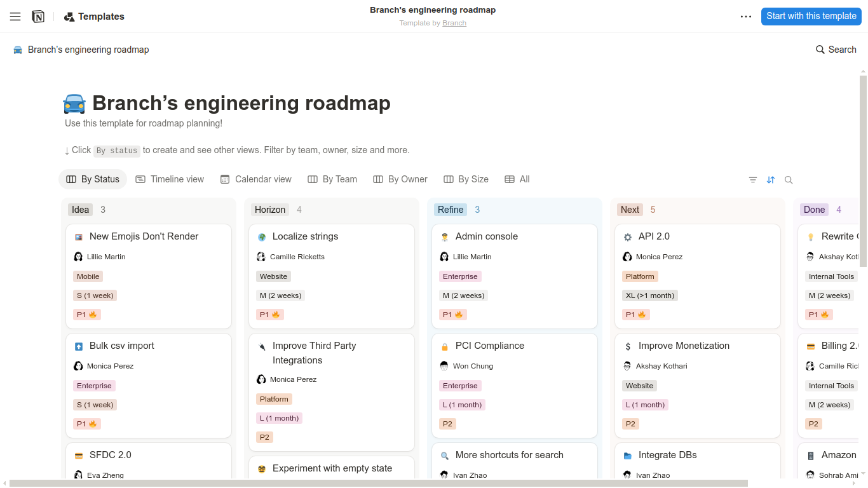The width and height of the screenshot is (868, 488).
Task: Click Branch's engineering roadmap breadcrumb
Action: 88,50
